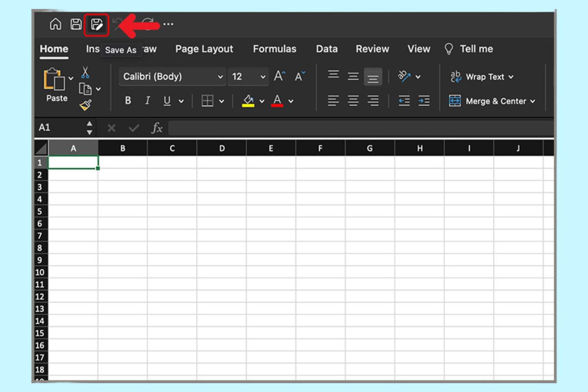Screen dimensions: 588x392
Task: Apply the yellow fill color bucket
Action: coord(248,101)
